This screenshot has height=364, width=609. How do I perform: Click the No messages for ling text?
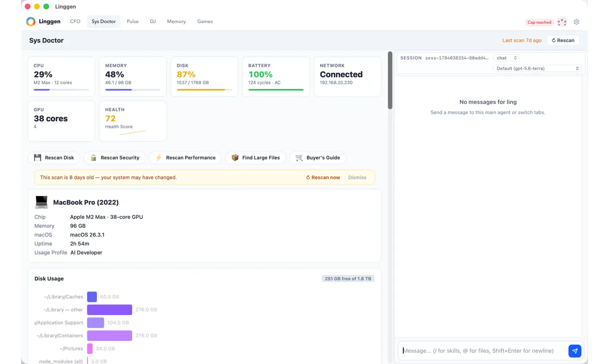[488, 102]
